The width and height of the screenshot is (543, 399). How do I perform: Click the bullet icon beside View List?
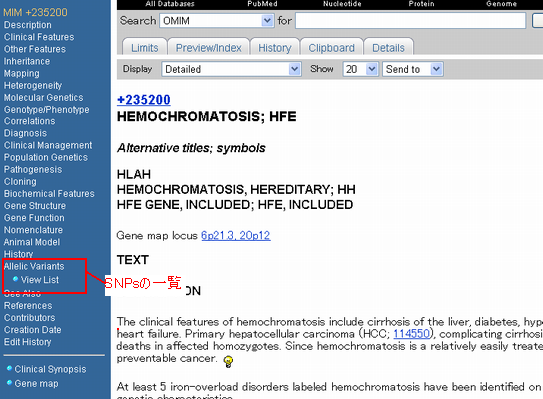(15, 279)
